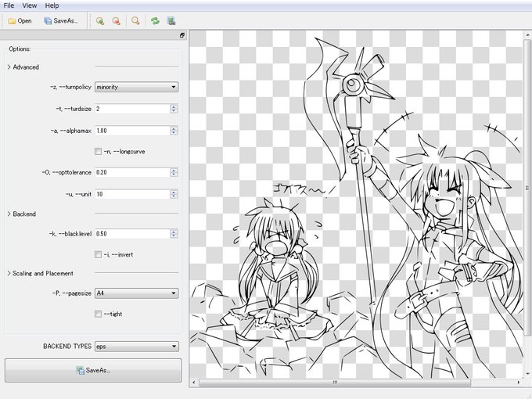Viewport: 532px width, 399px height.
Task: Click the traced line-art preview image
Action: (x=356, y=205)
